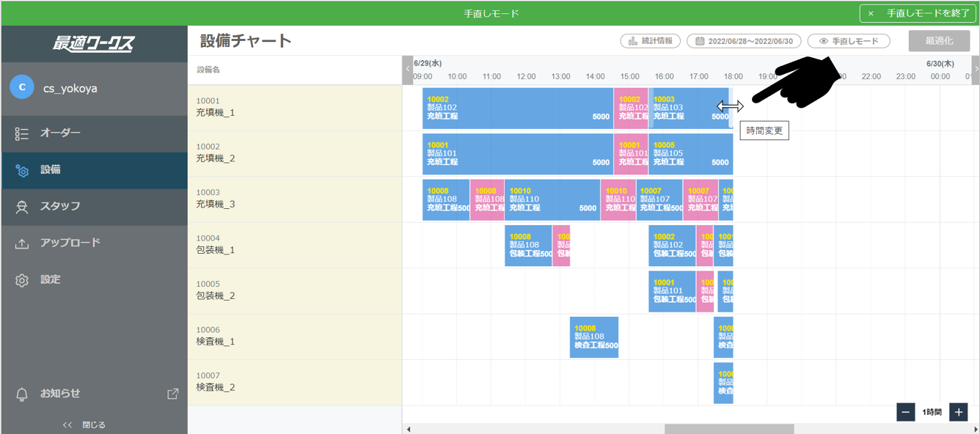Select the 設備 sidebar item
The height and width of the screenshot is (434, 980).
pos(94,170)
